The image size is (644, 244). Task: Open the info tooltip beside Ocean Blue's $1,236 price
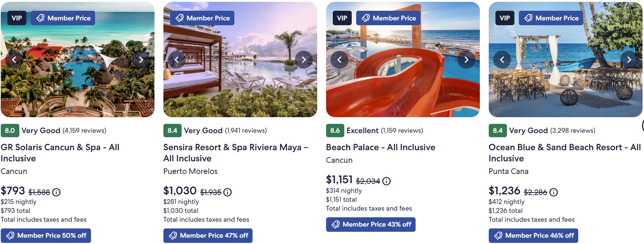pyautogui.click(x=553, y=192)
